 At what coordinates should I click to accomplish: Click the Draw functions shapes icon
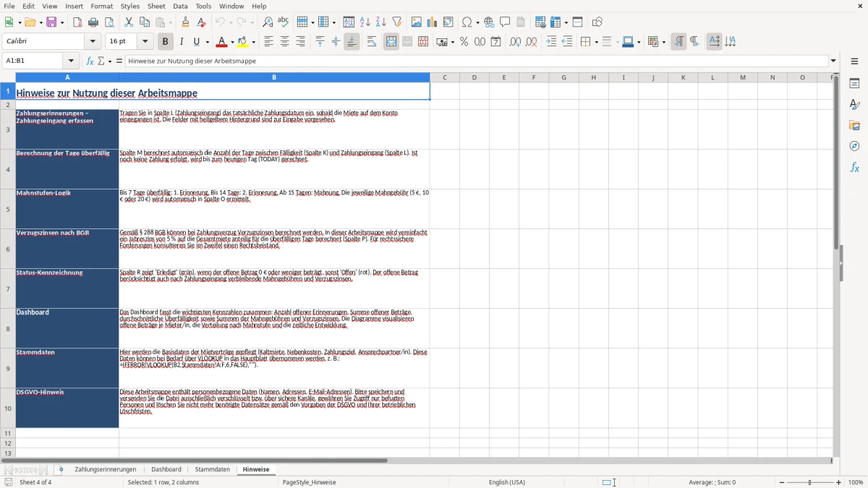pyautogui.click(x=597, y=22)
